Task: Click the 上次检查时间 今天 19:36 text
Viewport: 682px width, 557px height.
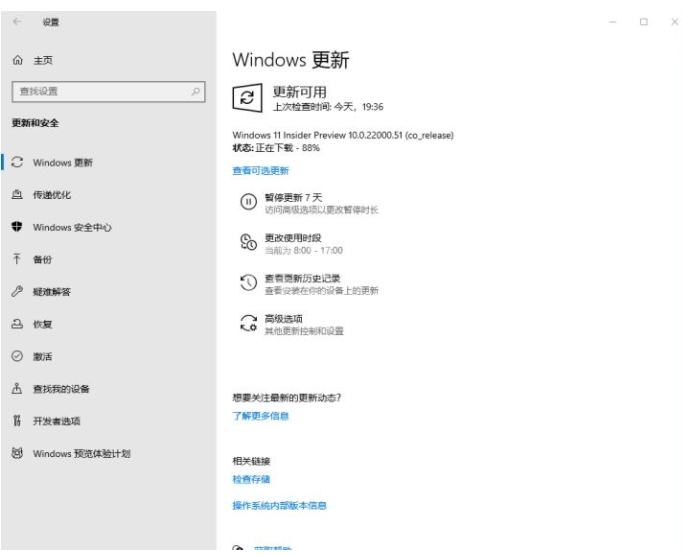Action: click(x=328, y=107)
